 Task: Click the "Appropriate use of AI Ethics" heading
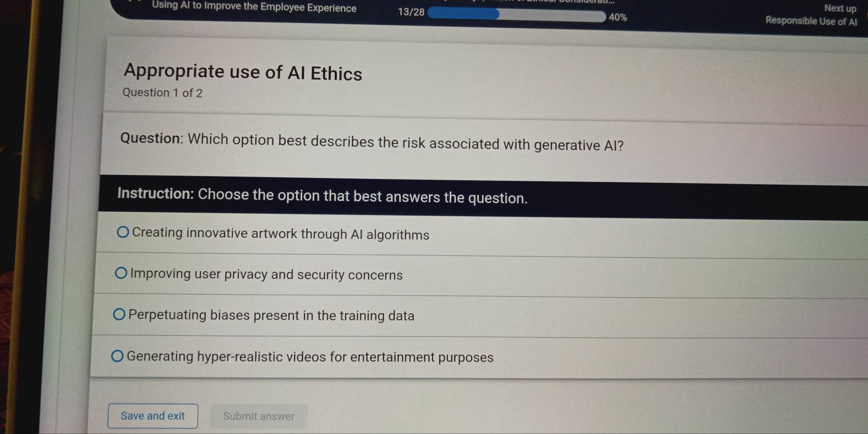click(242, 72)
